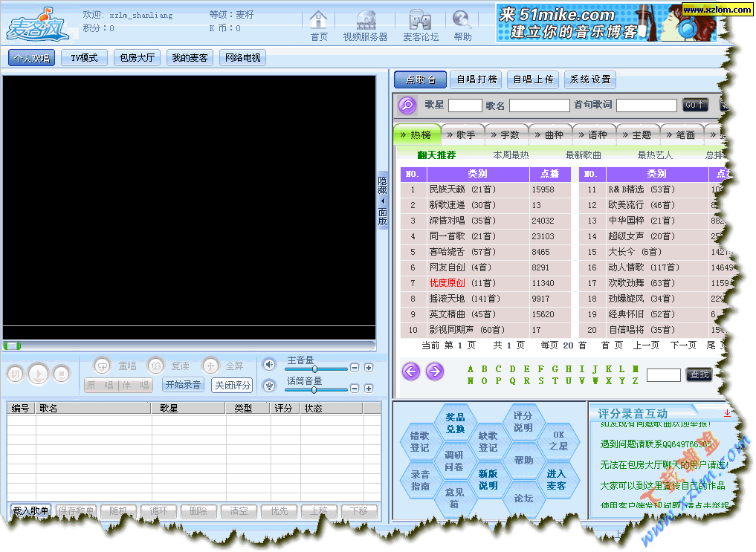Click the purple search magnifier icon
Viewport: 756px width, 552px height.
407,105
